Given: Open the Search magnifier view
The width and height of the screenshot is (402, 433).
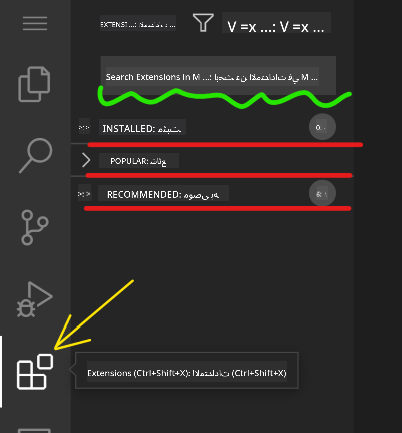Looking at the screenshot, I should point(36,155).
